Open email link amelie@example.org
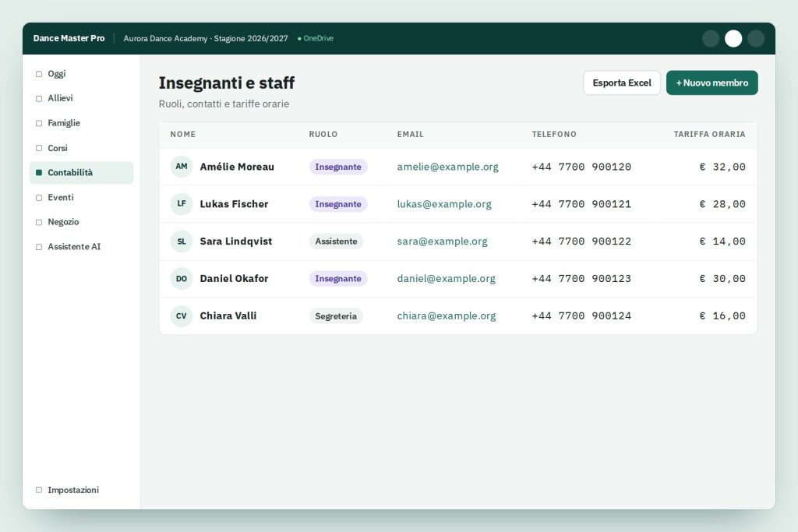 coord(448,167)
